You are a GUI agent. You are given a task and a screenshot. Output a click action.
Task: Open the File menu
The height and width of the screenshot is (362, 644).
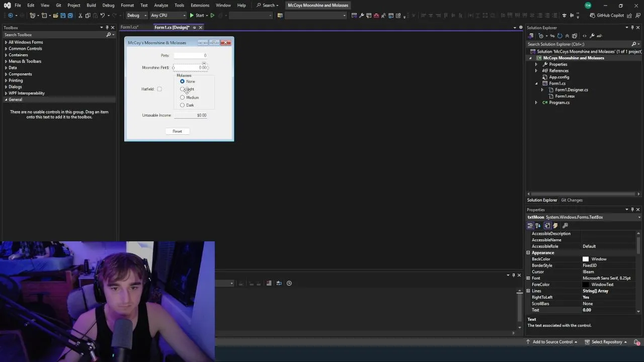pyautogui.click(x=18, y=6)
